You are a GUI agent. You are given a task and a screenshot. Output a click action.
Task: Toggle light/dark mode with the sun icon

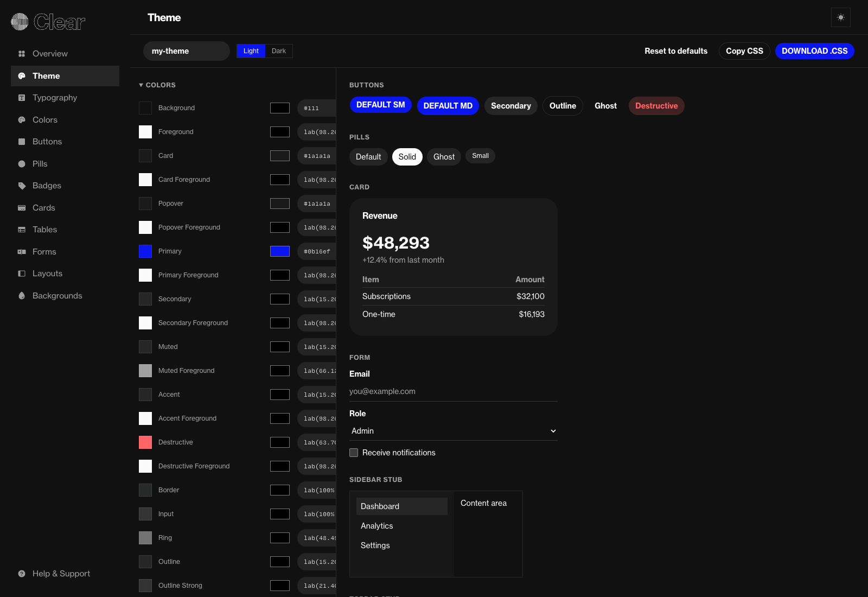click(841, 17)
